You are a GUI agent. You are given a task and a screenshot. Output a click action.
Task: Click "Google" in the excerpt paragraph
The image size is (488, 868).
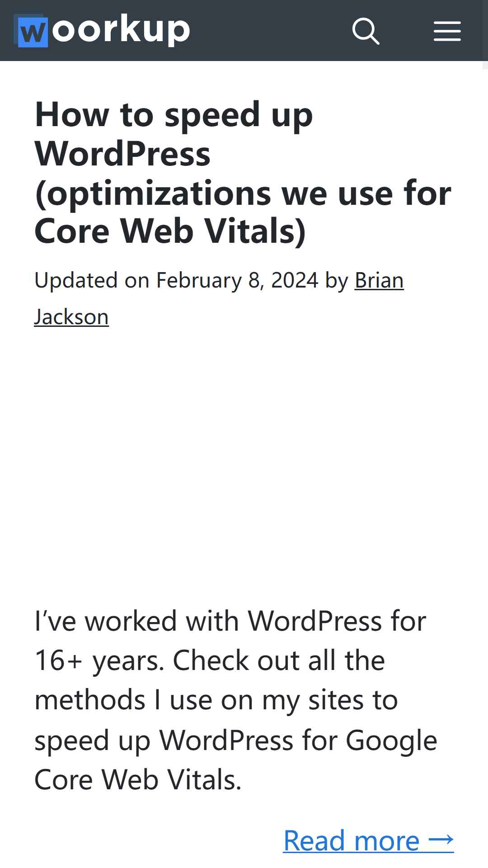(x=391, y=741)
